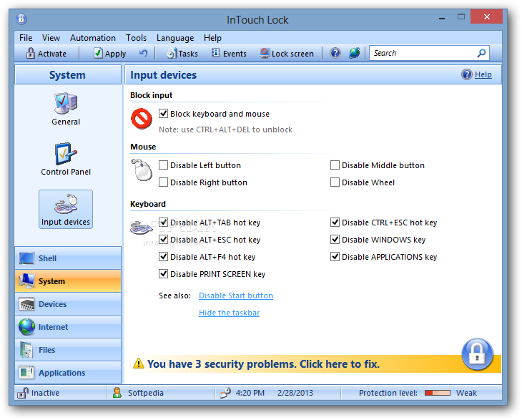This screenshot has width=522, height=420.
Task: Open Tasks from the toolbar
Action: (182, 53)
